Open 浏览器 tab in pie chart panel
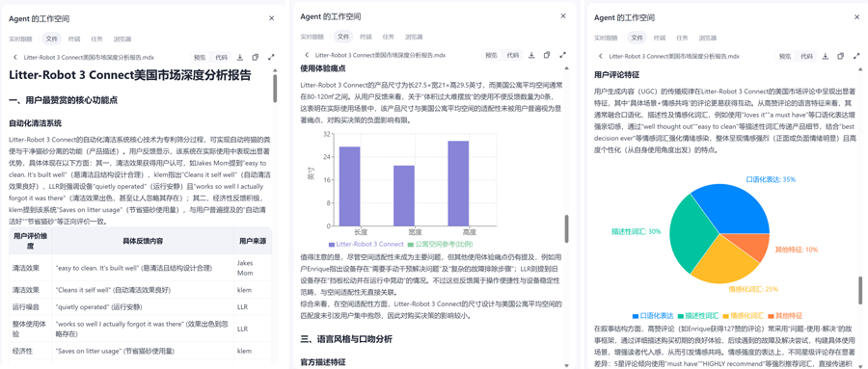868x369 pixels. [708, 39]
